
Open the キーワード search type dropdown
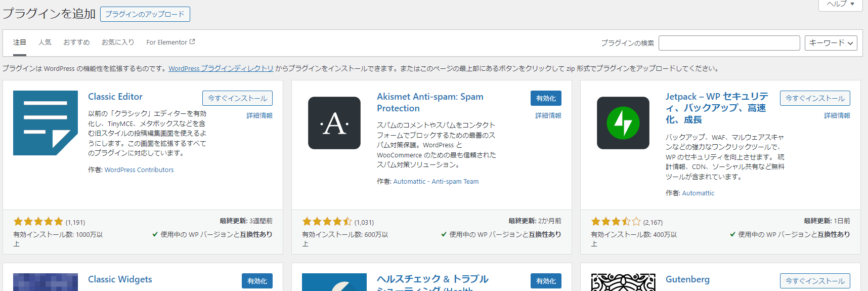pyautogui.click(x=831, y=43)
